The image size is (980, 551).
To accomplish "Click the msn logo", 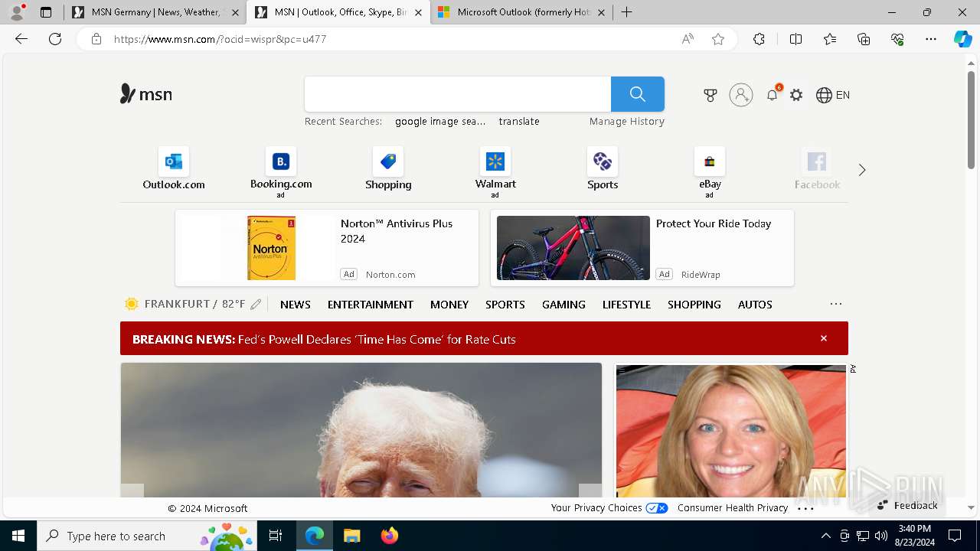I will point(146,94).
